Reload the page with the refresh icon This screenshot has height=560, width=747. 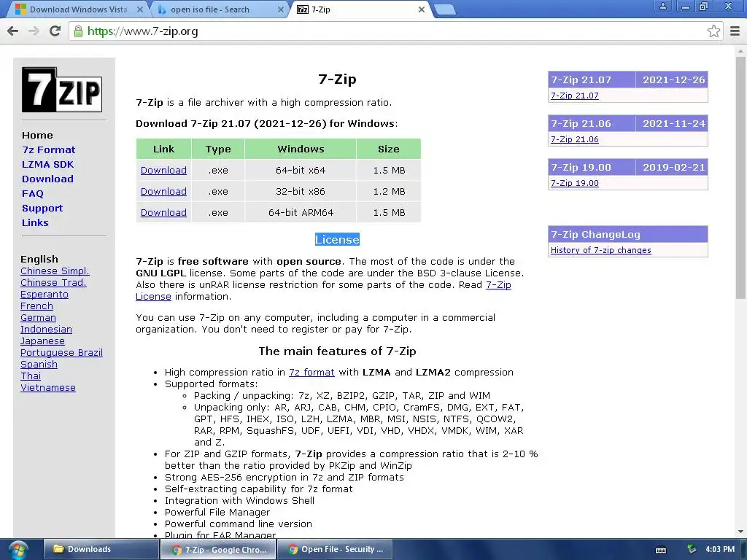[55, 31]
